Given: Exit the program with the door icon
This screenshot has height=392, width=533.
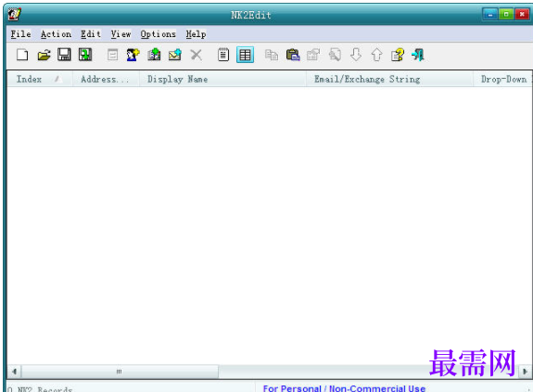Looking at the screenshot, I should pos(418,55).
